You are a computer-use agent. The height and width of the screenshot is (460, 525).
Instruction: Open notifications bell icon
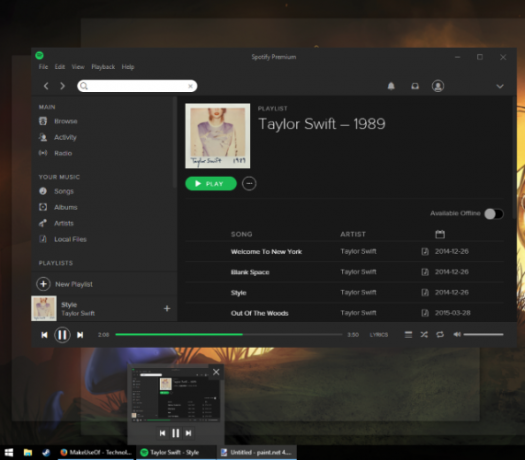[391, 86]
